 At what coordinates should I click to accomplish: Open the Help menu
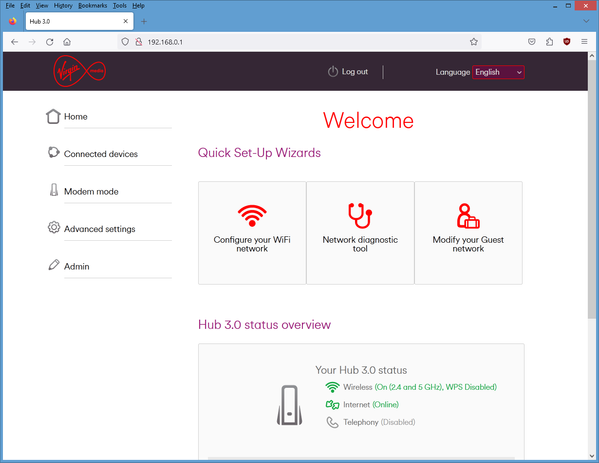[138, 6]
